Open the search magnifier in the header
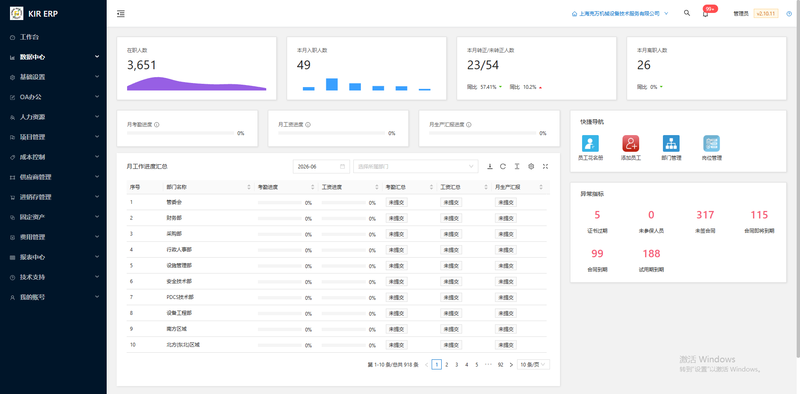The height and width of the screenshot is (394, 800). (x=687, y=13)
